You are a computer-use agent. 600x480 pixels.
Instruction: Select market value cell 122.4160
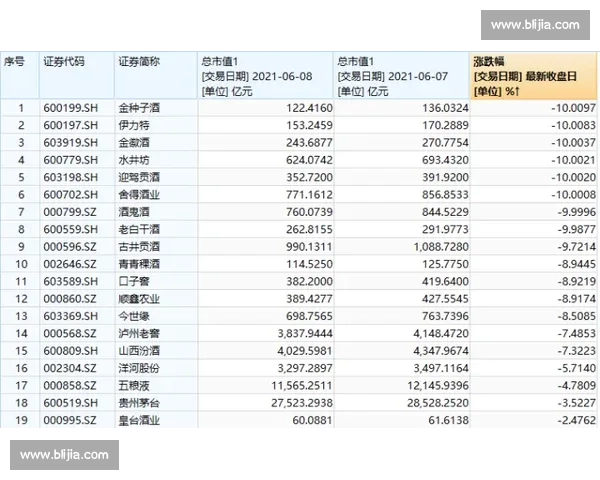tap(310, 108)
